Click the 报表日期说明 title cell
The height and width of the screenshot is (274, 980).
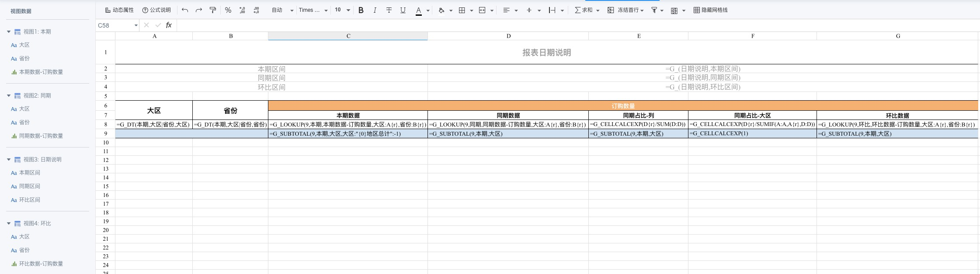click(x=546, y=52)
